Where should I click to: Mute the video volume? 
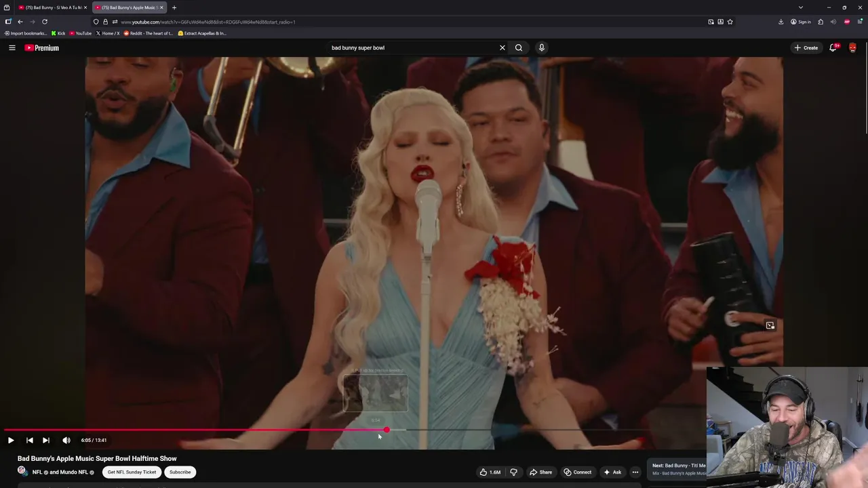pyautogui.click(x=66, y=441)
